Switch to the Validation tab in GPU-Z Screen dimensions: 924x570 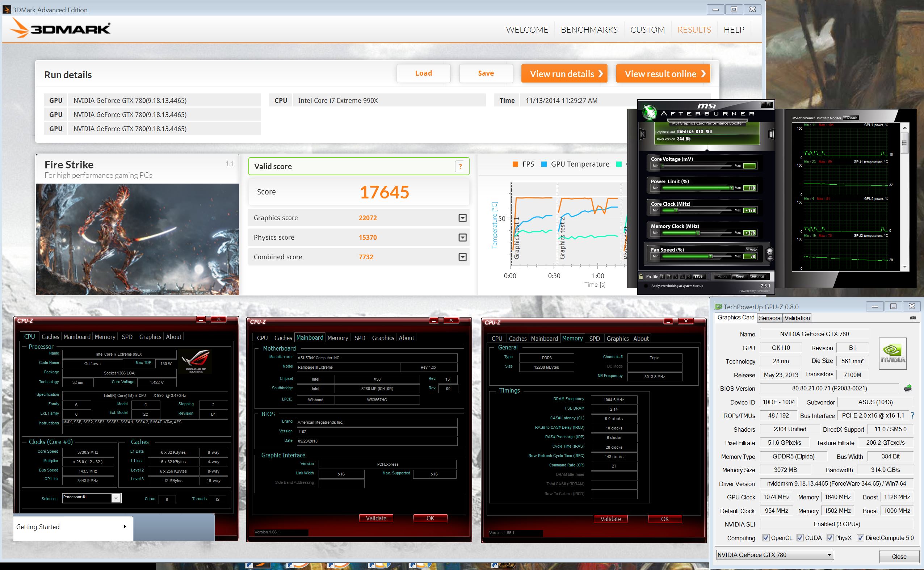point(797,318)
